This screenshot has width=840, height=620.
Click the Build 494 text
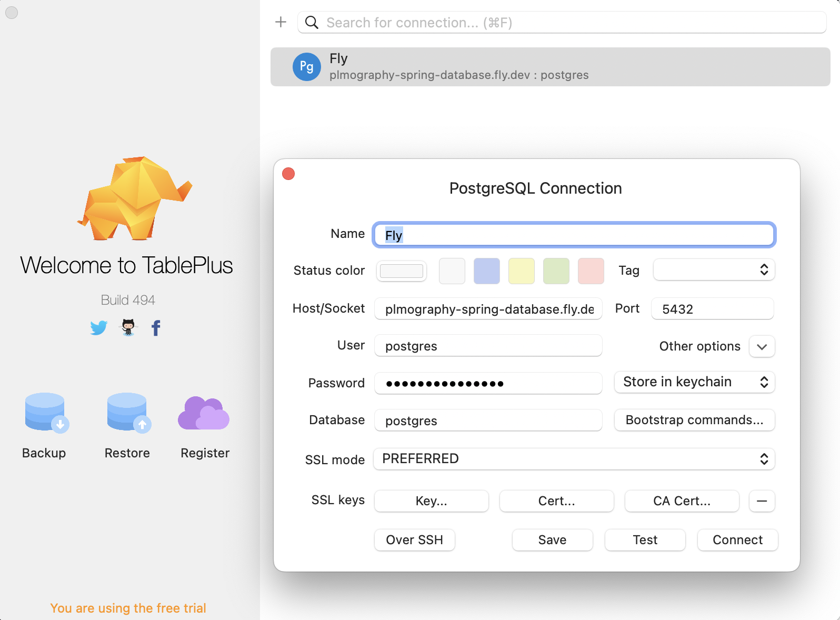pyautogui.click(x=128, y=300)
